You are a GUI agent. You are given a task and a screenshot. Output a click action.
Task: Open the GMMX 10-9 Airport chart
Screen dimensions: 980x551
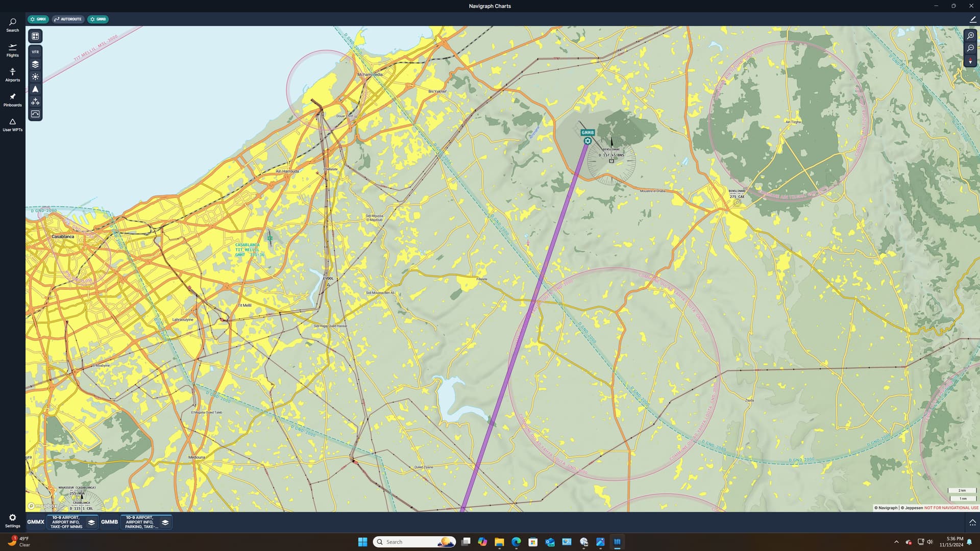[x=66, y=522]
